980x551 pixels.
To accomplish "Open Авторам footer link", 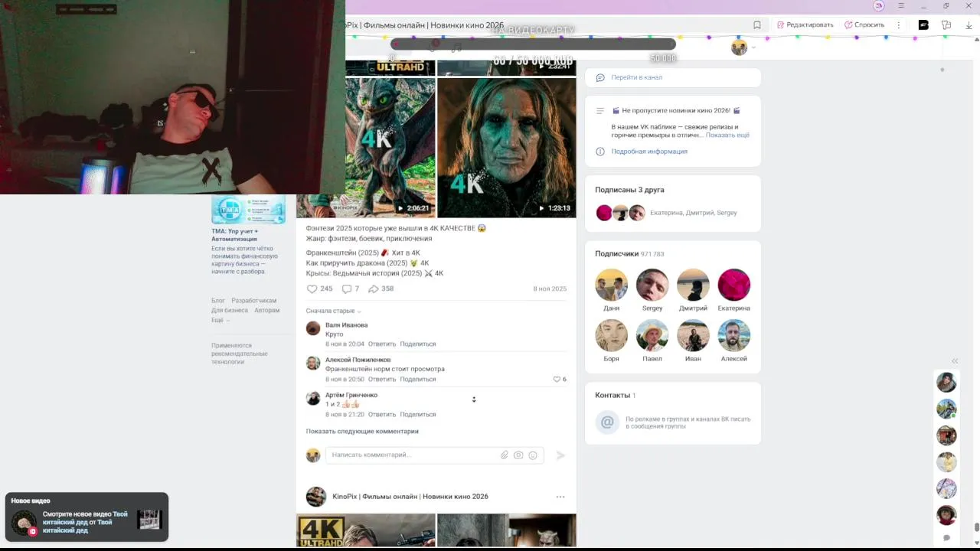I will (267, 310).
